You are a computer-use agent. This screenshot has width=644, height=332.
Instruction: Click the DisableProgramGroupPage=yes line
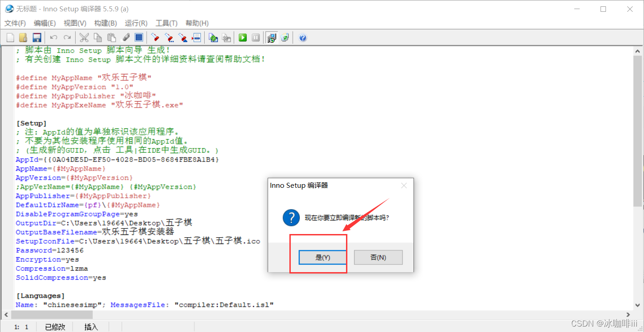pos(77,214)
